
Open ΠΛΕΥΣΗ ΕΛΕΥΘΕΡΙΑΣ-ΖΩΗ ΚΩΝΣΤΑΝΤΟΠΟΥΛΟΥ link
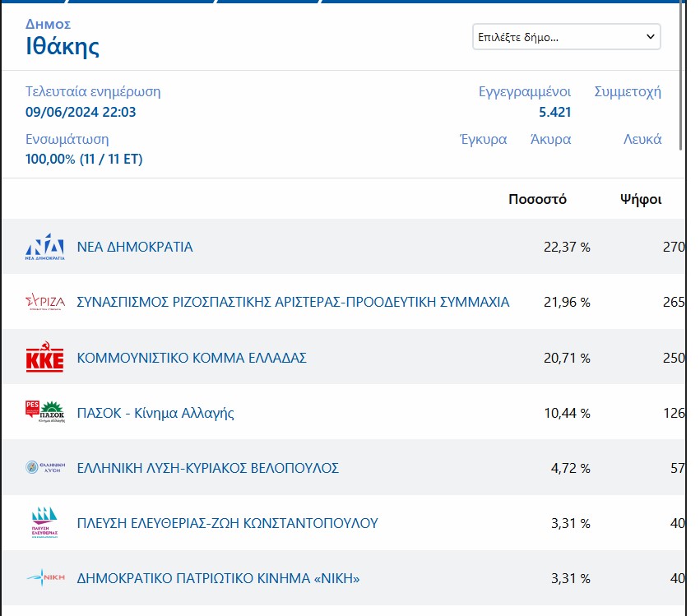[x=227, y=523]
